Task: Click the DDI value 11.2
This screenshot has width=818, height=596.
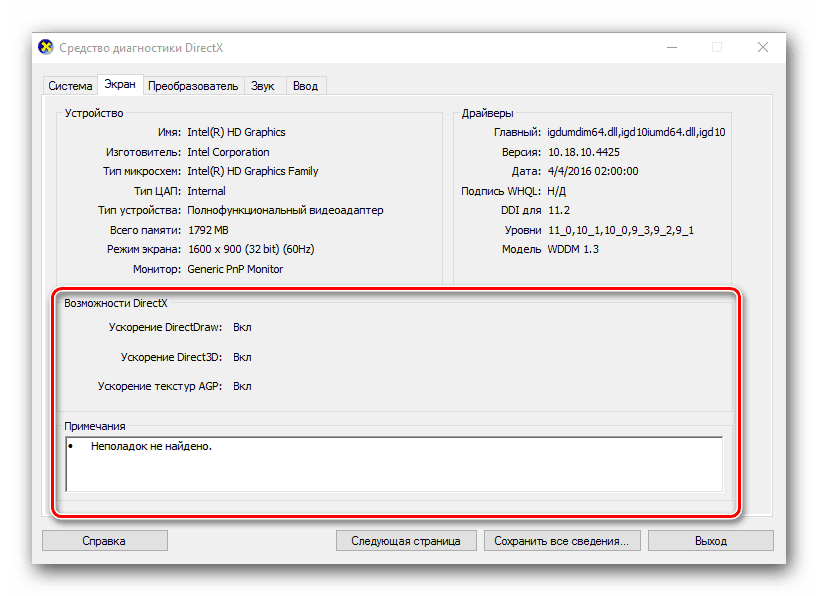Action: [x=559, y=210]
